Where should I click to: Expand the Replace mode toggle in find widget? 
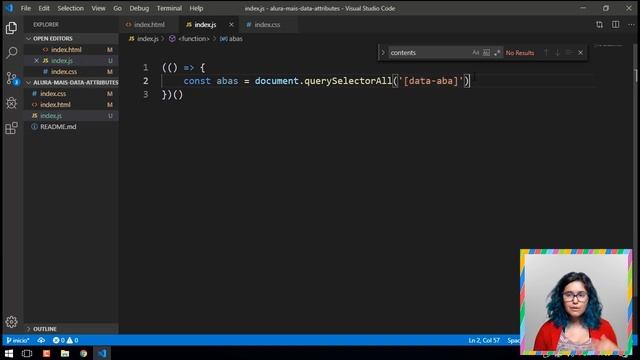383,53
